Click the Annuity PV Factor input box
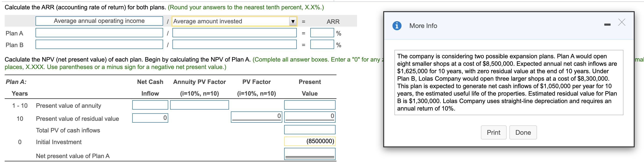Screen dimensions: 644x166 (x=199, y=105)
